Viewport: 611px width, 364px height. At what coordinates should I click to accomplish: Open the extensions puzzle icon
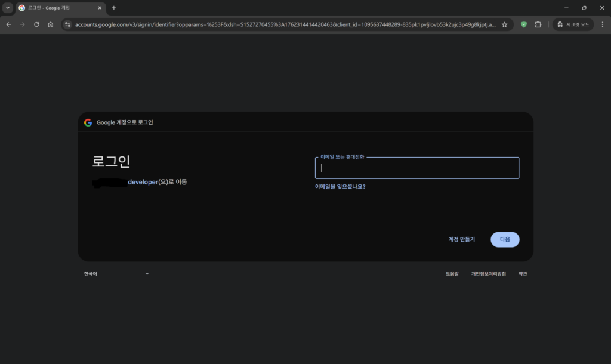tap(538, 24)
